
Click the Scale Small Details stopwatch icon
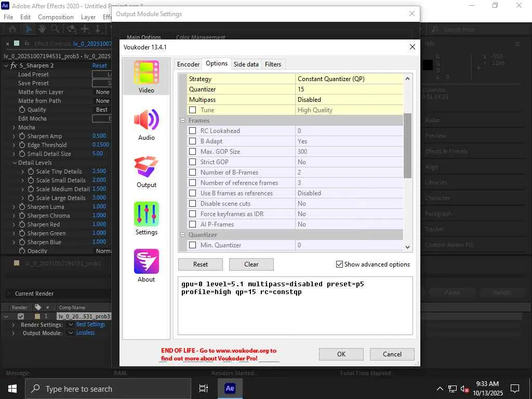click(31, 180)
